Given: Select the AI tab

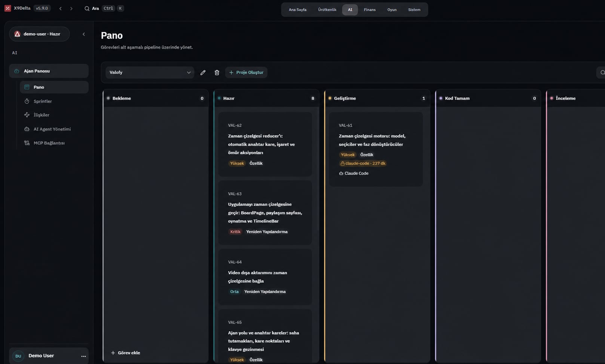Looking at the screenshot, I should [x=350, y=10].
